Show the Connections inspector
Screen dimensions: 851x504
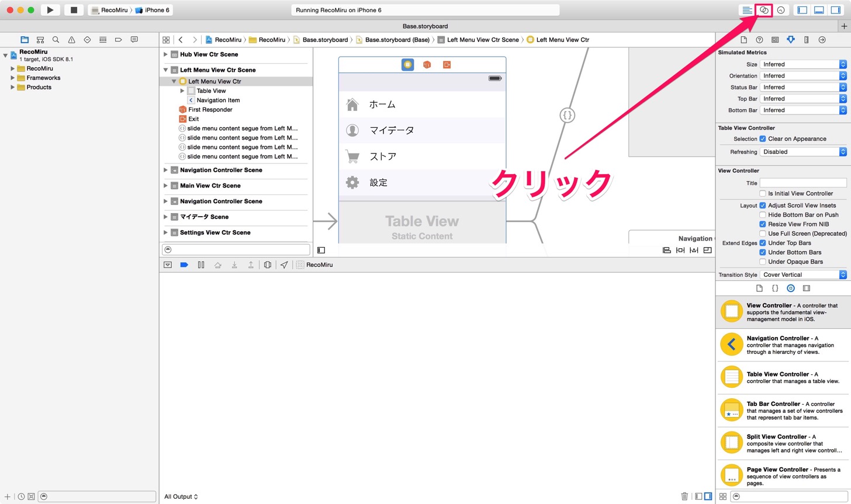coord(822,40)
